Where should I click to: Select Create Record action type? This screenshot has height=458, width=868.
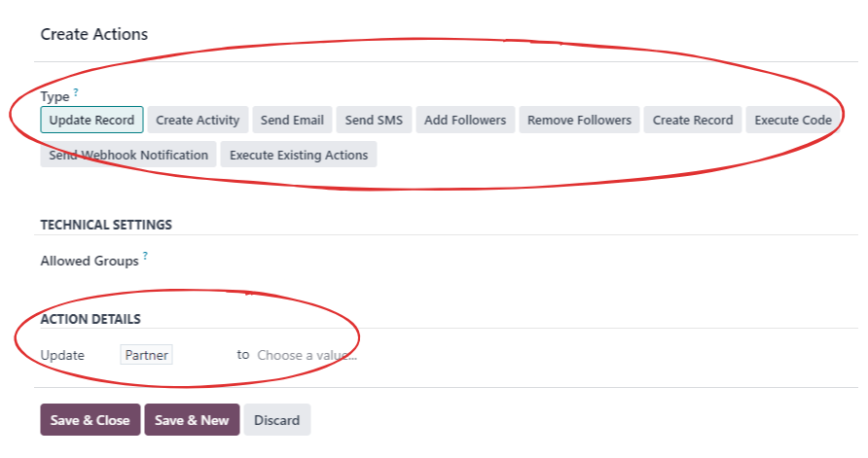click(693, 120)
